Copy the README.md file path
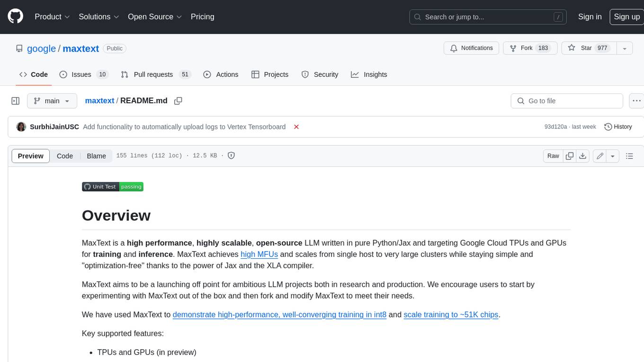Image resolution: width=644 pixels, height=362 pixels. click(178, 101)
